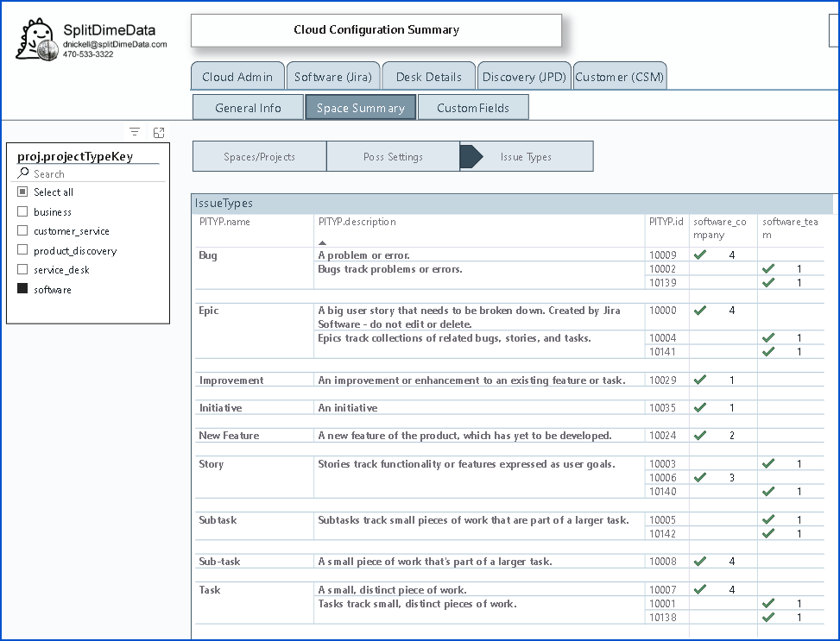Click the green checkmark in row 10035
840x641 pixels.
pos(699,408)
